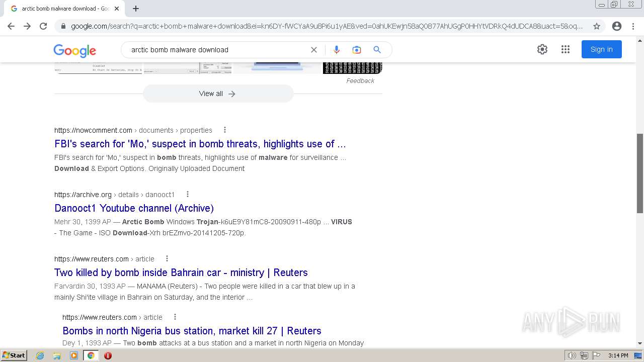Switch to Chrome in the taskbar
The width and height of the screenshot is (644, 362).
pos(91,355)
